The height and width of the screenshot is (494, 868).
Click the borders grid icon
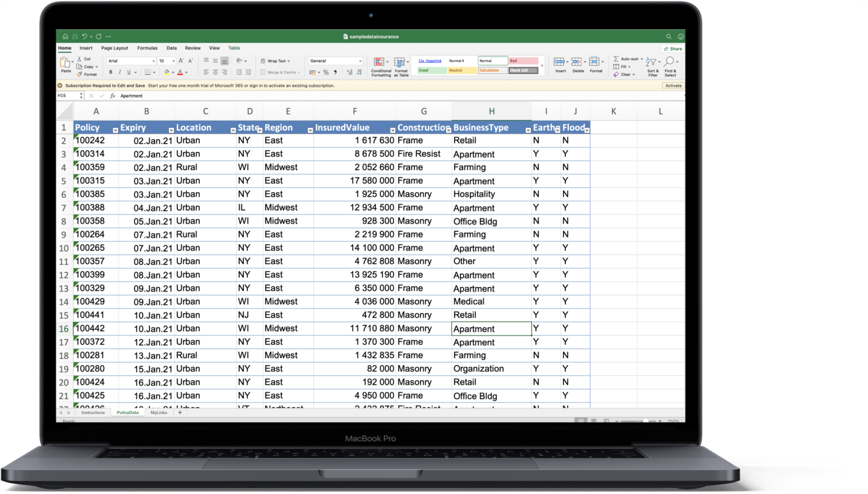148,72
